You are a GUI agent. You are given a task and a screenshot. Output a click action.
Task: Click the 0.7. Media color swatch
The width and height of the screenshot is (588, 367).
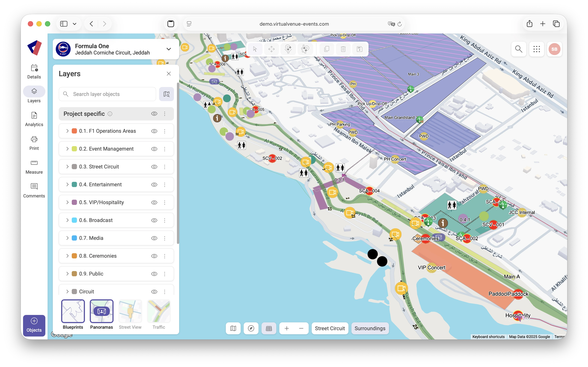pos(75,238)
